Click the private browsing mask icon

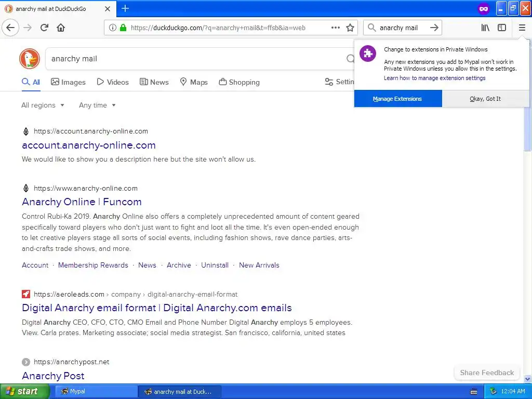tap(484, 9)
